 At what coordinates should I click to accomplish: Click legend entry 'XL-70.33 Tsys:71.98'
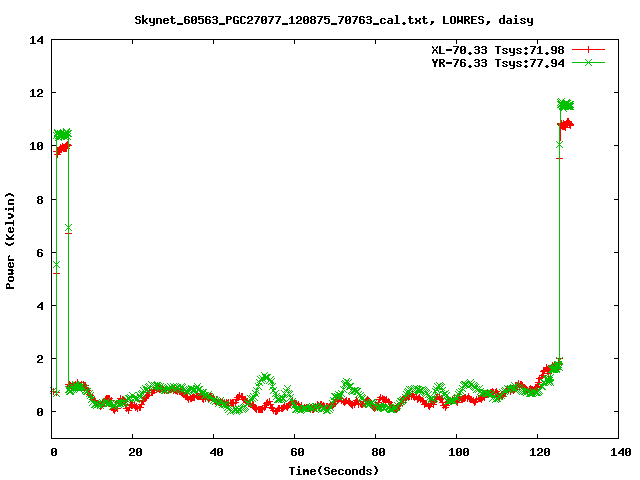[498, 50]
